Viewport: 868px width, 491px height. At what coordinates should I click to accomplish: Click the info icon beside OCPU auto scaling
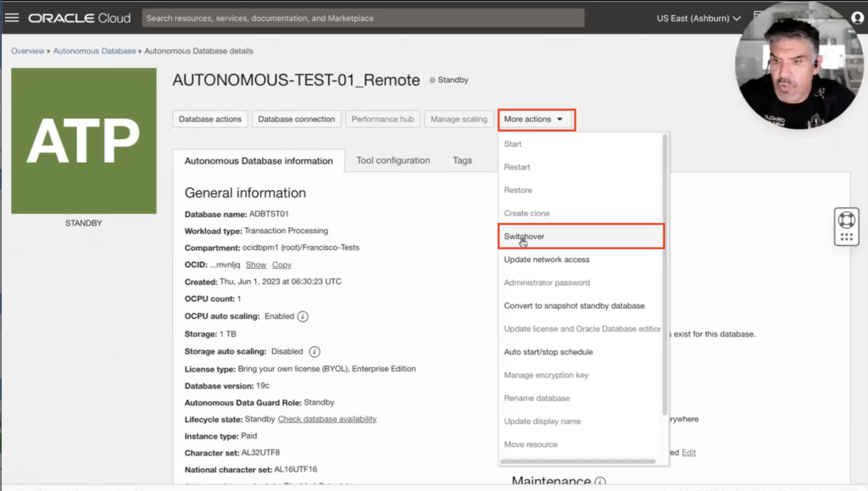[x=303, y=316]
